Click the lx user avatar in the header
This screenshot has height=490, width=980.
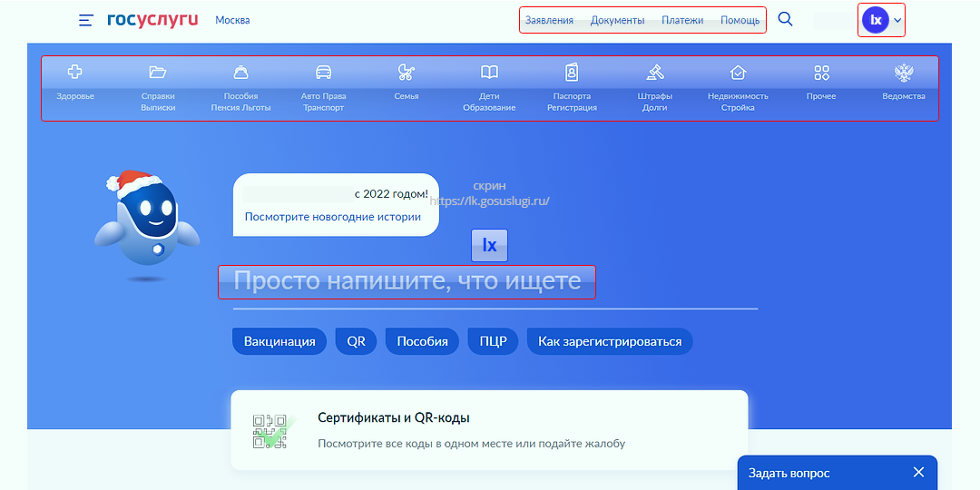point(876,20)
